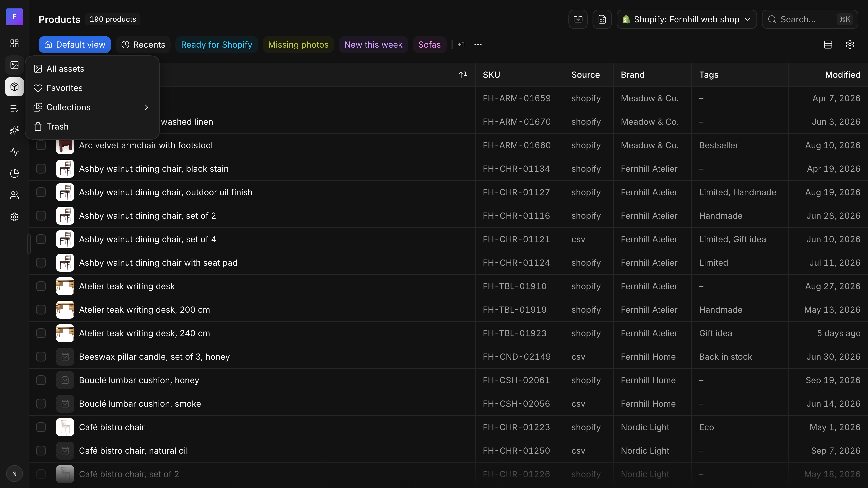The image size is (868, 488).
Task: Select Beeswax pillar candle row checkbox
Action: [x=41, y=357]
